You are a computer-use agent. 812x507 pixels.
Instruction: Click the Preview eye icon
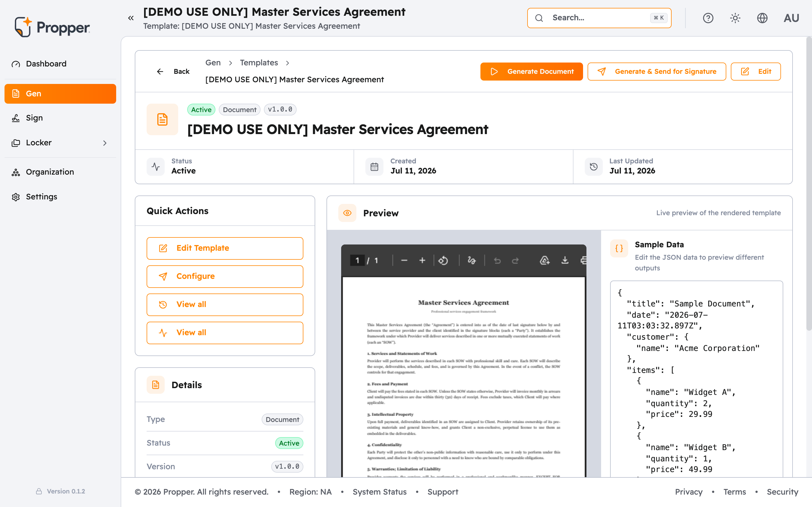(347, 213)
